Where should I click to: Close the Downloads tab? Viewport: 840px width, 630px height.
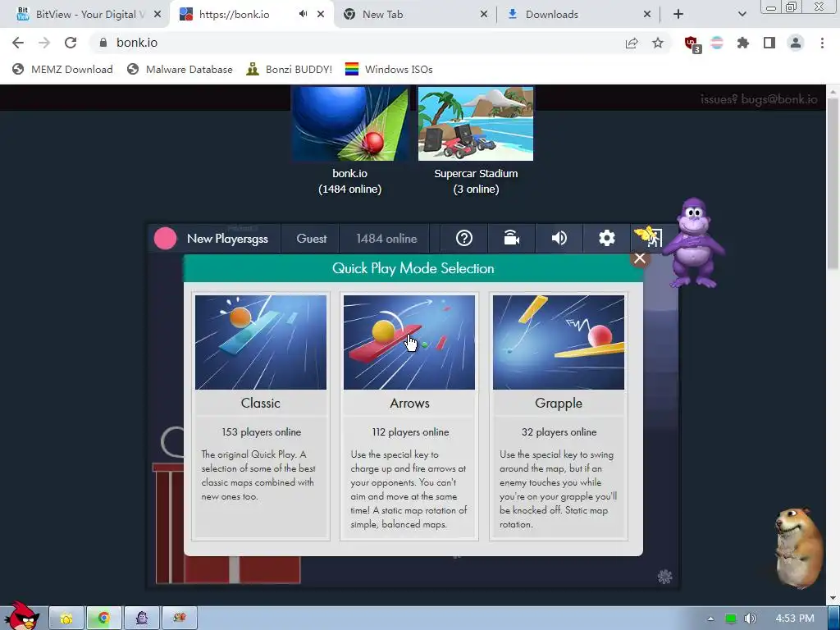tap(647, 15)
